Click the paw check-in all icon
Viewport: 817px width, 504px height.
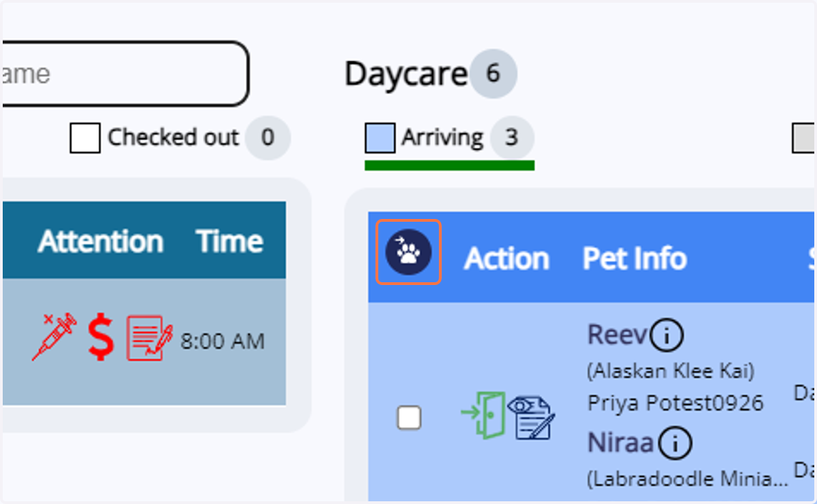[x=408, y=252]
